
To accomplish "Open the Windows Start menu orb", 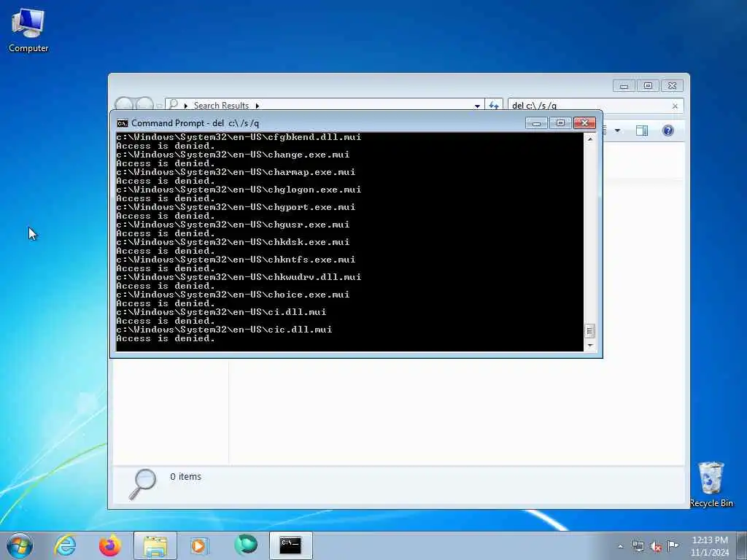I will pyautogui.click(x=20, y=545).
